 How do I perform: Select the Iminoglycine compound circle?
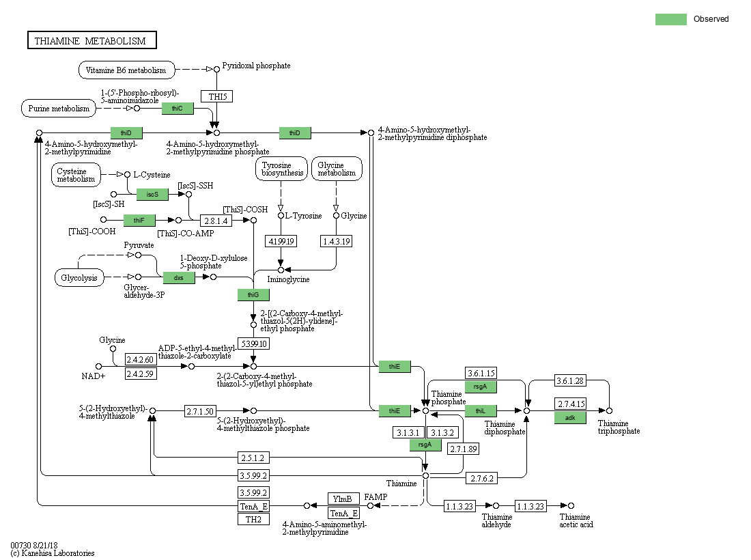(281, 270)
